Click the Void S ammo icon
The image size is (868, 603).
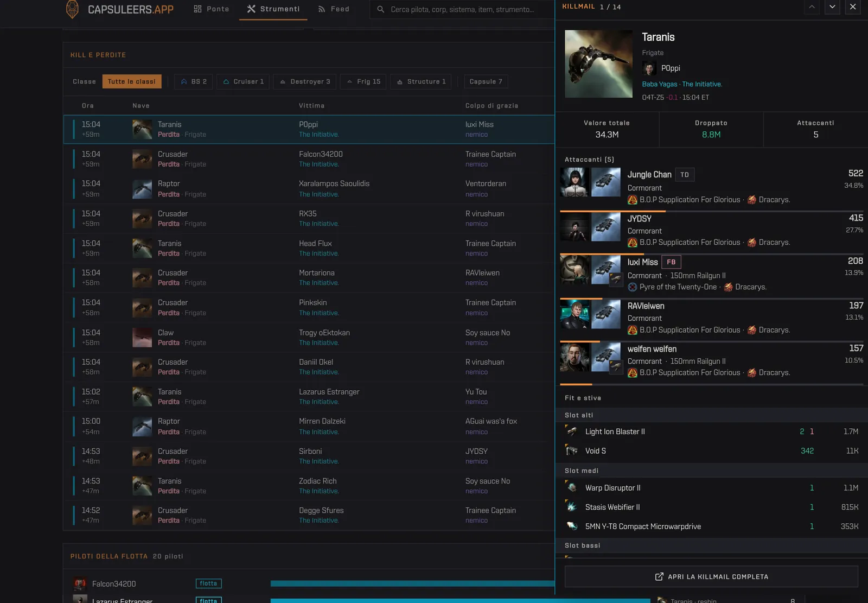[x=572, y=450]
